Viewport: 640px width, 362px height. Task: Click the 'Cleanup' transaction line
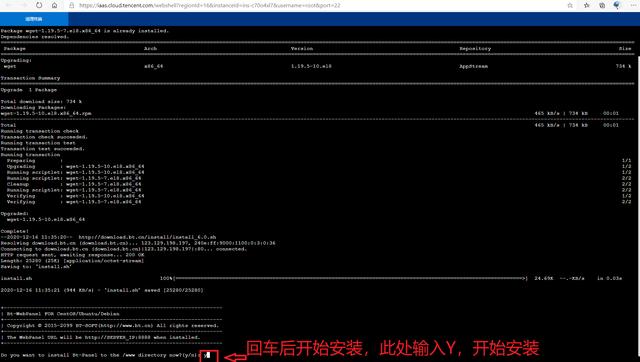pos(73,184)
